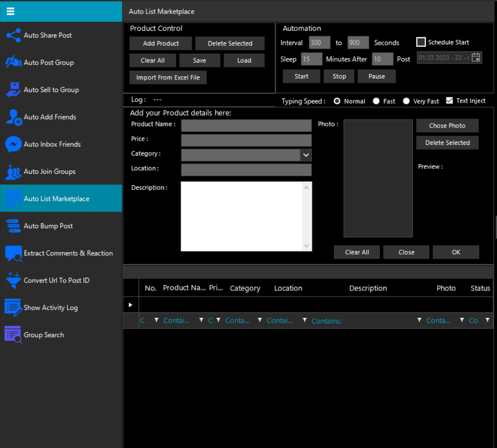Click the post count field showing 10
This screenshot has height=448, width=497.
(382, 59)
